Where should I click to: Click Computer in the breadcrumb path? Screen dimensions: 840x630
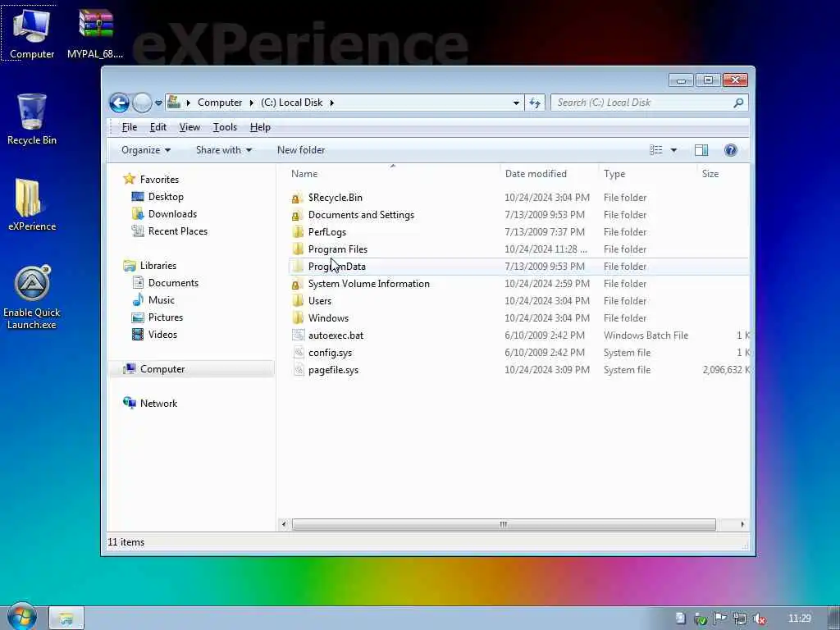220,103
